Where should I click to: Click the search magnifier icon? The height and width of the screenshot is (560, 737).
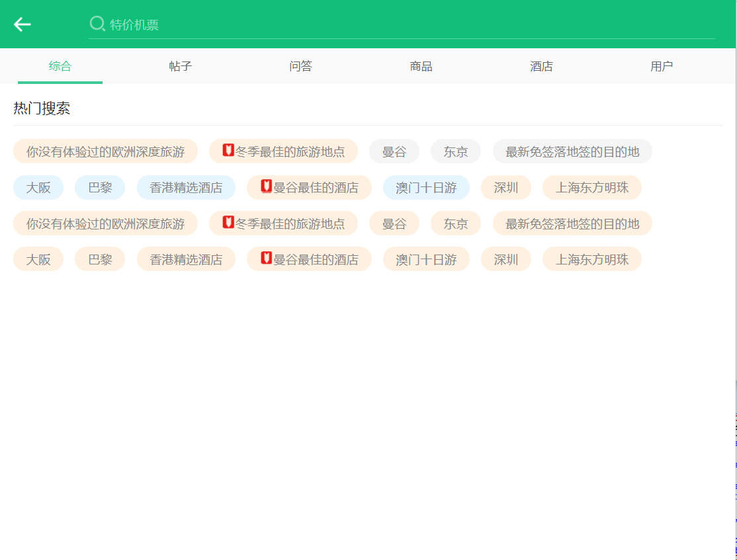click(97, 24)
